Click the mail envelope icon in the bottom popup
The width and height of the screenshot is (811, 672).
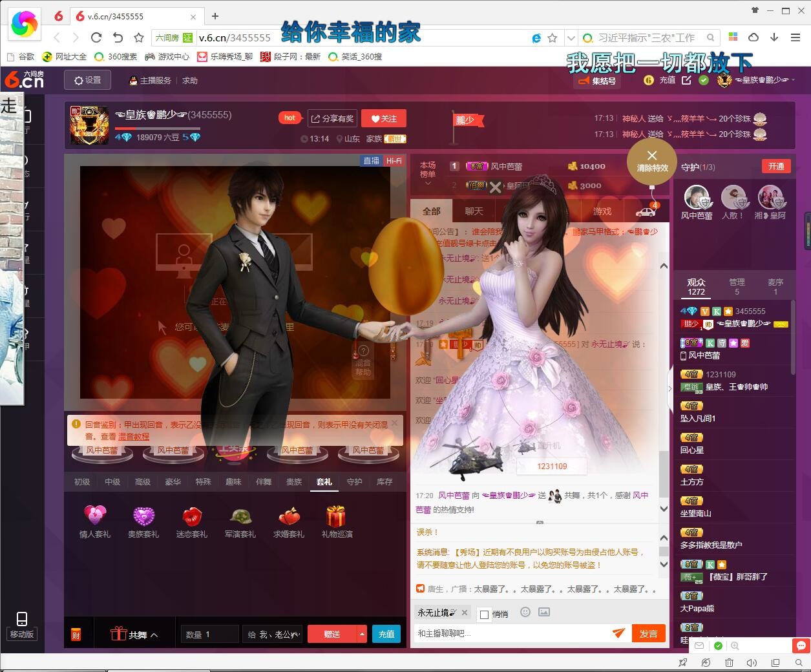point(699,646)
